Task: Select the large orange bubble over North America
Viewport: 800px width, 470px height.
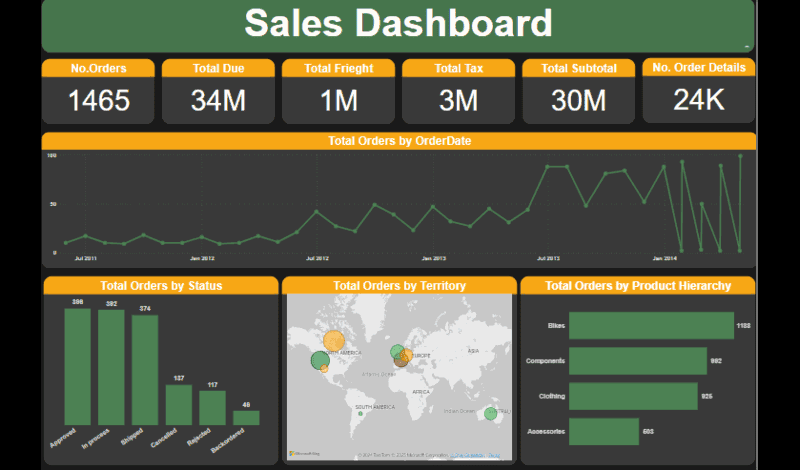Action: [x=334, y=341]
